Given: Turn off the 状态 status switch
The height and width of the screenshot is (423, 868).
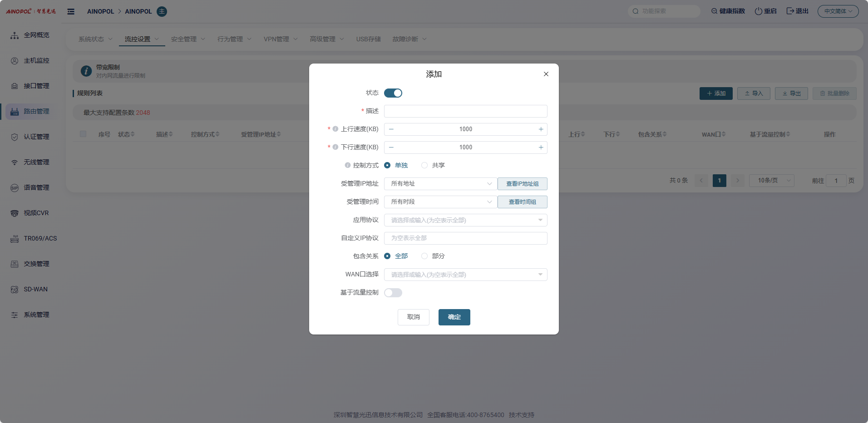Looking at the screenshot, I should [393, 93].
